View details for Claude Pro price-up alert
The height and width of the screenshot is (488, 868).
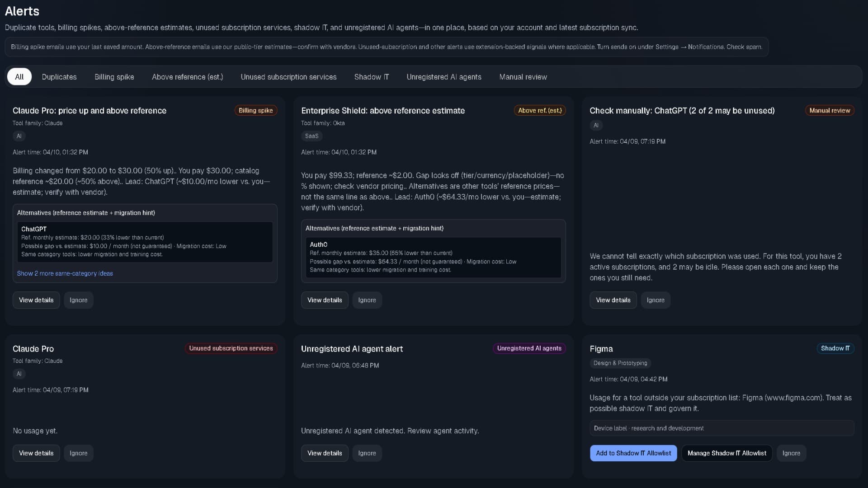(36, 300)
